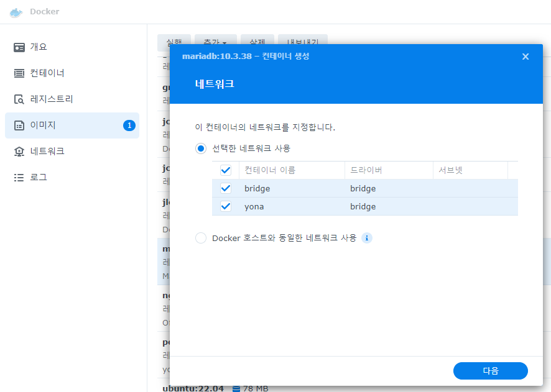This screenshot has width=551, height=392.
Task: Go to the 레지스트리 sidebar item
Action: pos(72,99)
